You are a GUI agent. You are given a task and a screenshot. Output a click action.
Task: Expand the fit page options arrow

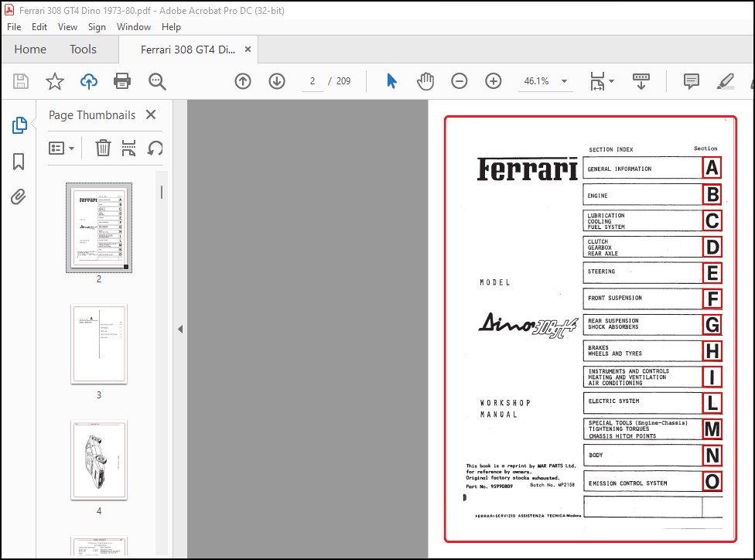pos(612,81)
